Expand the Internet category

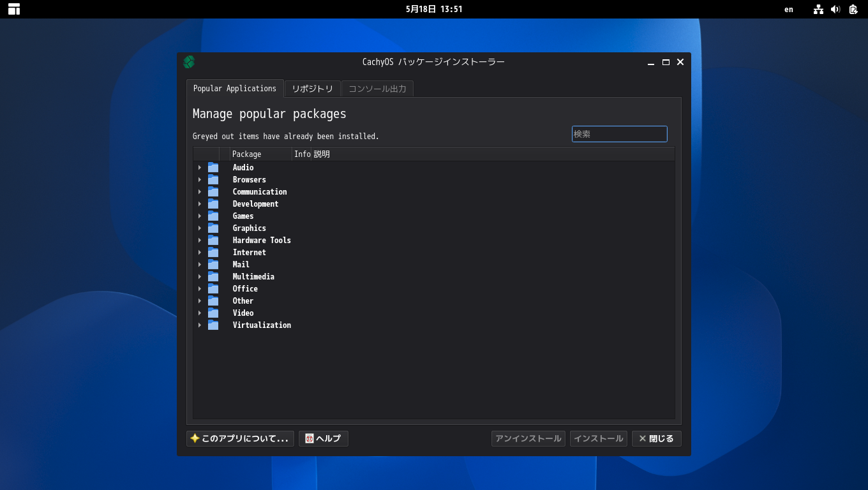point(200,252)
